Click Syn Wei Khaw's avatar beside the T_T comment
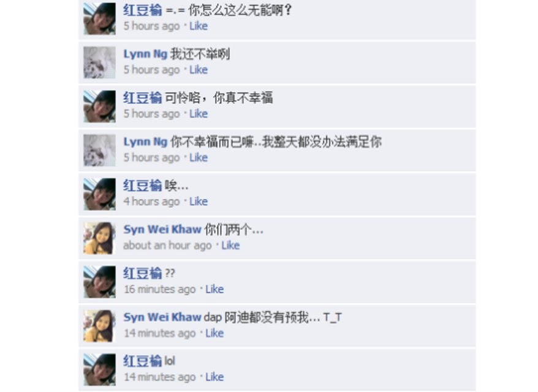Image resolution: width=538 pixels, height=392 pixels. tap(99, 326)
